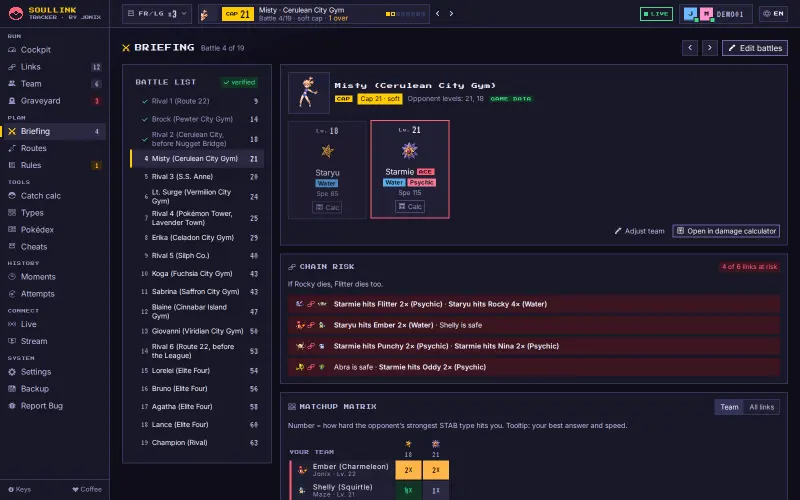800x500 pixels.
Task: Click the Misty trainer portrait thumbnail
Action: click(x=309, y=93)
